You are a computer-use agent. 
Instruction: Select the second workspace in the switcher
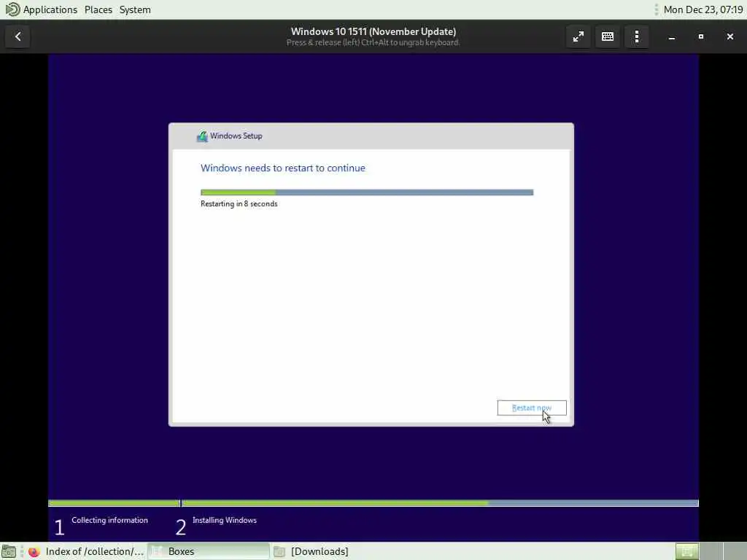[x=711, y=551]
